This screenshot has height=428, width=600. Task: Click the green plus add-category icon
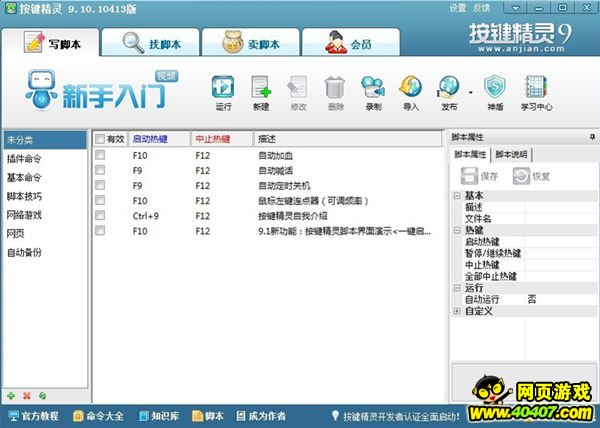pyautogui.click(x=11, y=396)
